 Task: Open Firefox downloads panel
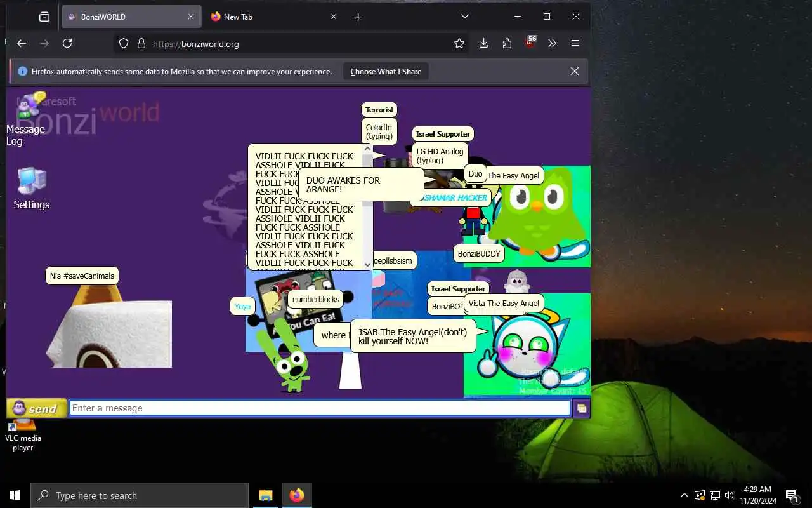click(483, 43)
